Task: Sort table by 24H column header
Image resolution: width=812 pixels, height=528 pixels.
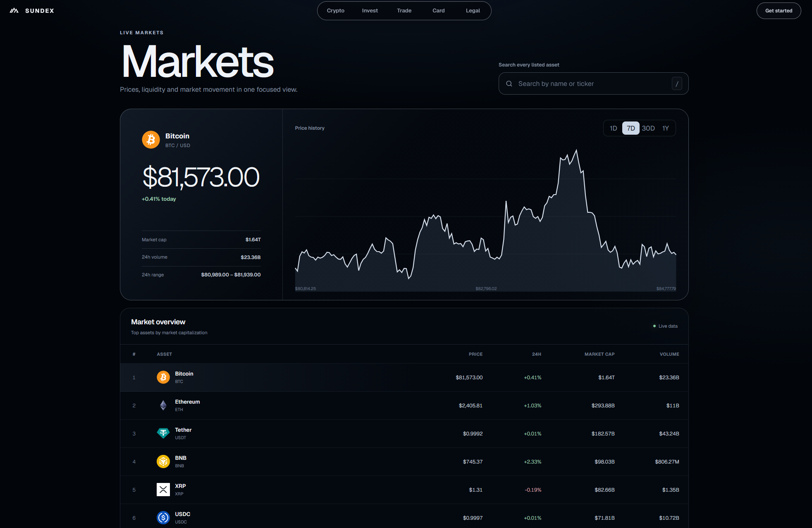Action: tap(536, 354)
